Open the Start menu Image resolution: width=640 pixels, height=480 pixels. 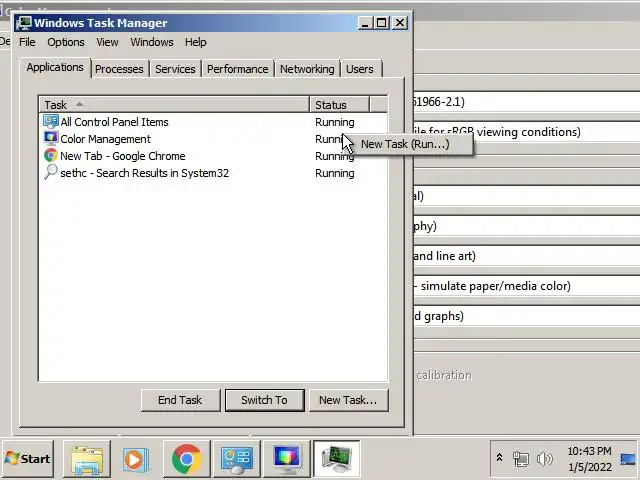[28, 459]
